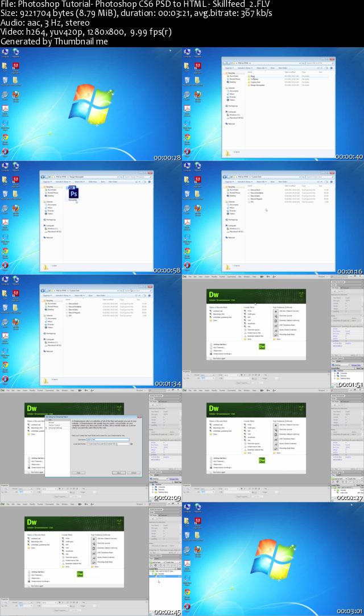The image size is (364, 616).
Task: Open Network desktop icon in 00:00:28 thumbnail
Action: 16,52
